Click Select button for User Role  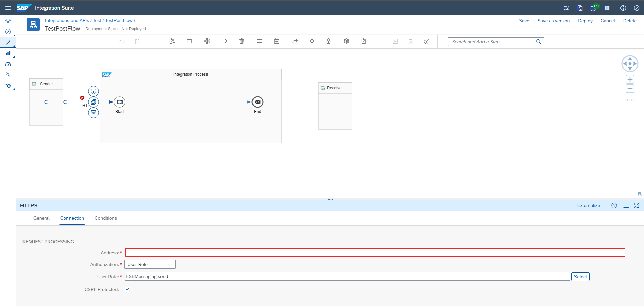click(x=580, y=277)
